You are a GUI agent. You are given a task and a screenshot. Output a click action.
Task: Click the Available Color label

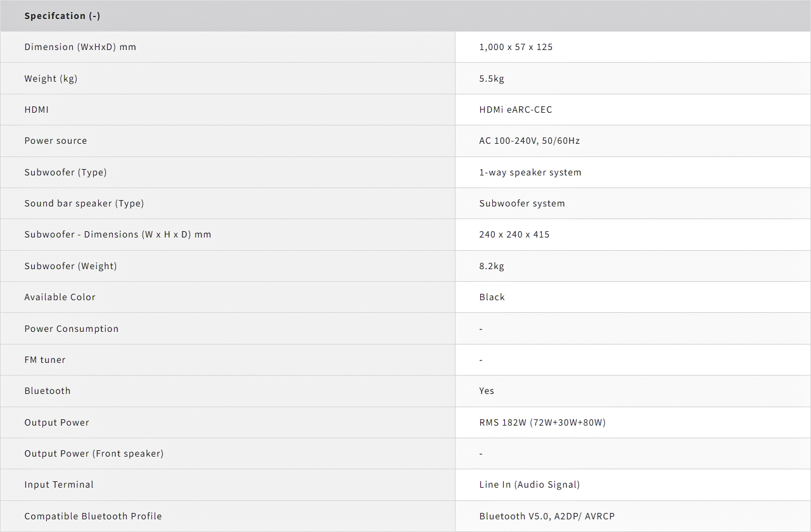pyautogui.click(x=60, y=297)
